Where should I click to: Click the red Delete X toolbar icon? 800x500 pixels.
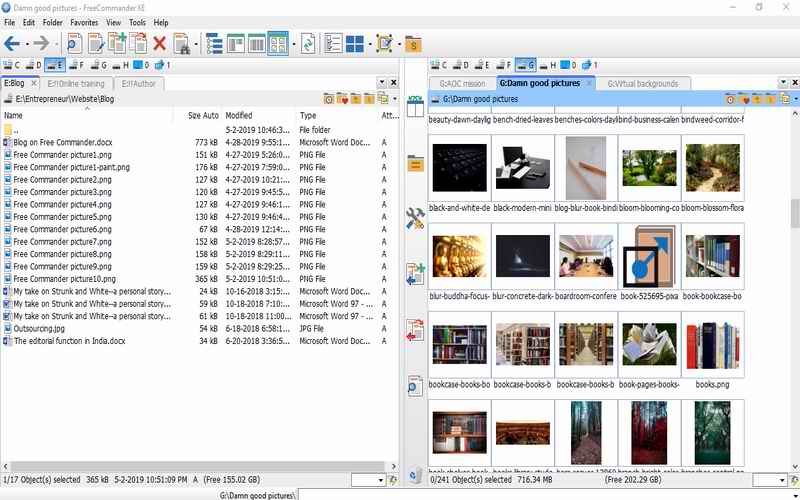[159, 43]
